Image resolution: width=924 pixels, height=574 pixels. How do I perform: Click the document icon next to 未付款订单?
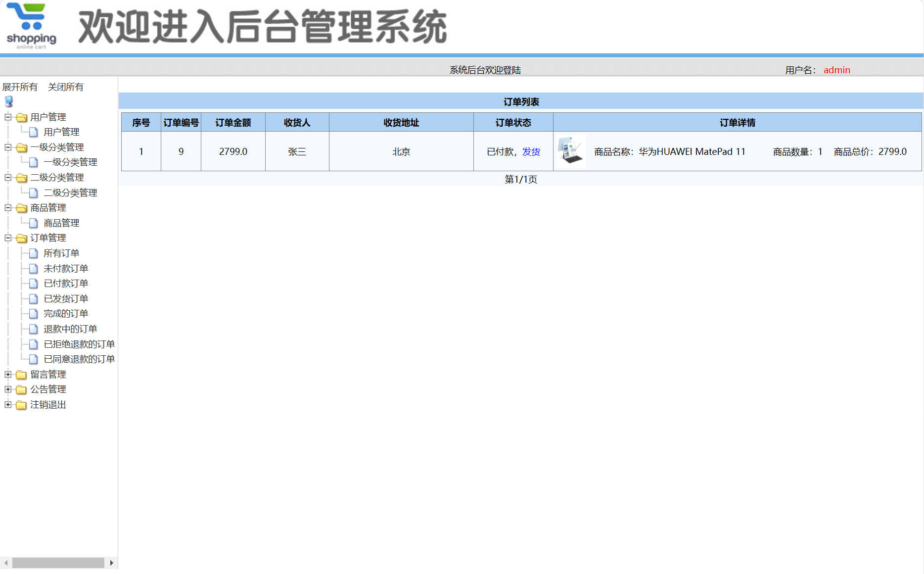coord(33,268)
